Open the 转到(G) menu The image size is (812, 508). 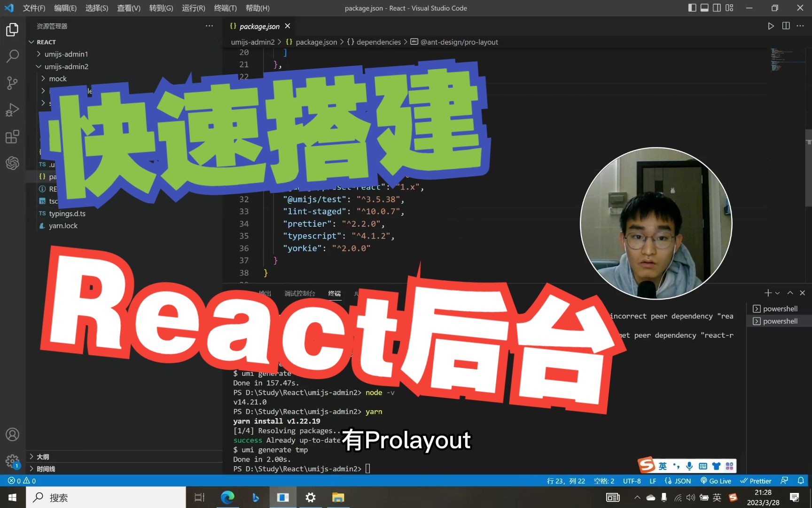point(161,8)
